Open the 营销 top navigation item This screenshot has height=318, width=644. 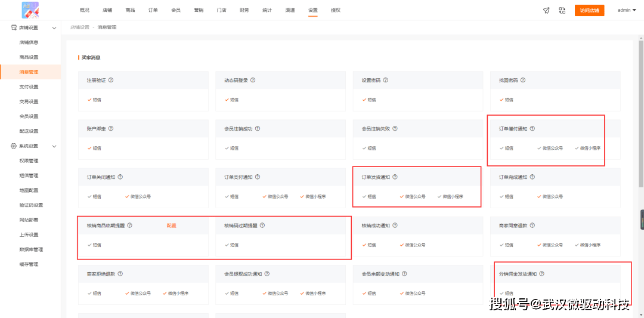(x=199, y=10)
